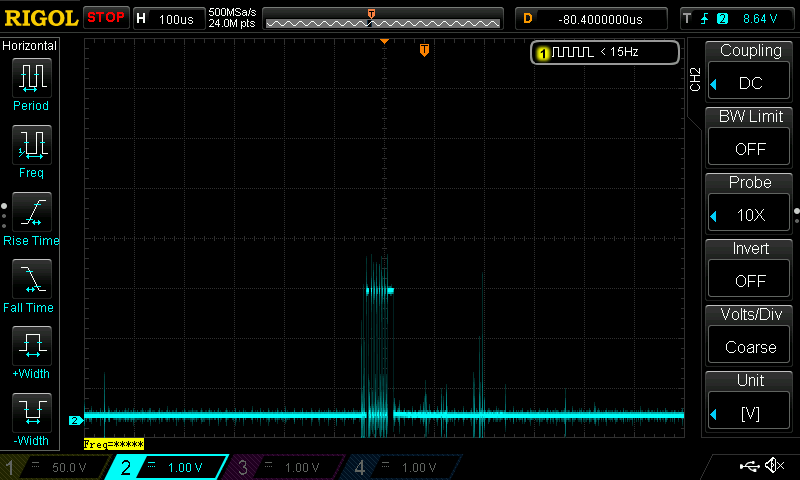Switch to channel 1 tab at 50.0 V

(55, 467)
